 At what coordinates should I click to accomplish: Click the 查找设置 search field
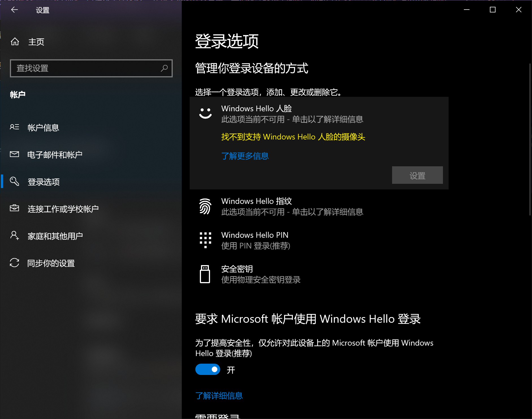pos(91,68)
